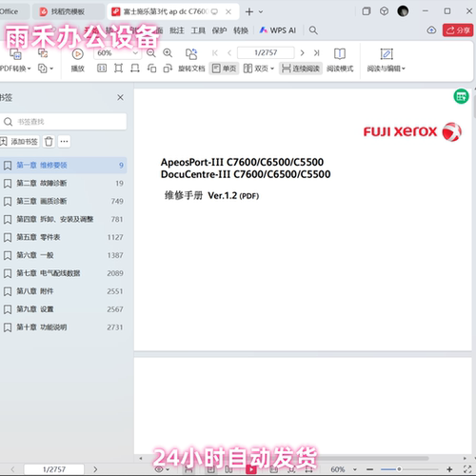
Task: Click the cloud upload icon
Action: click(431, 30)
